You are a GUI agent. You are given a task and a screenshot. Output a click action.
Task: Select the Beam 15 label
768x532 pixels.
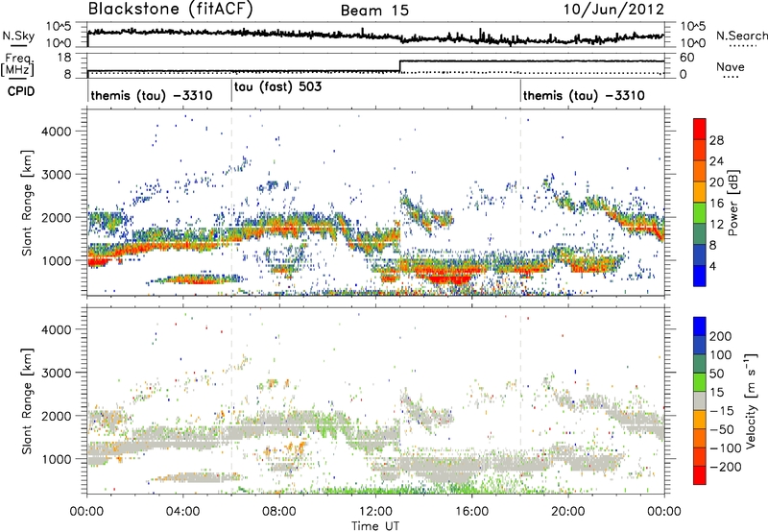pyautogui.click(x=374, y=11)
